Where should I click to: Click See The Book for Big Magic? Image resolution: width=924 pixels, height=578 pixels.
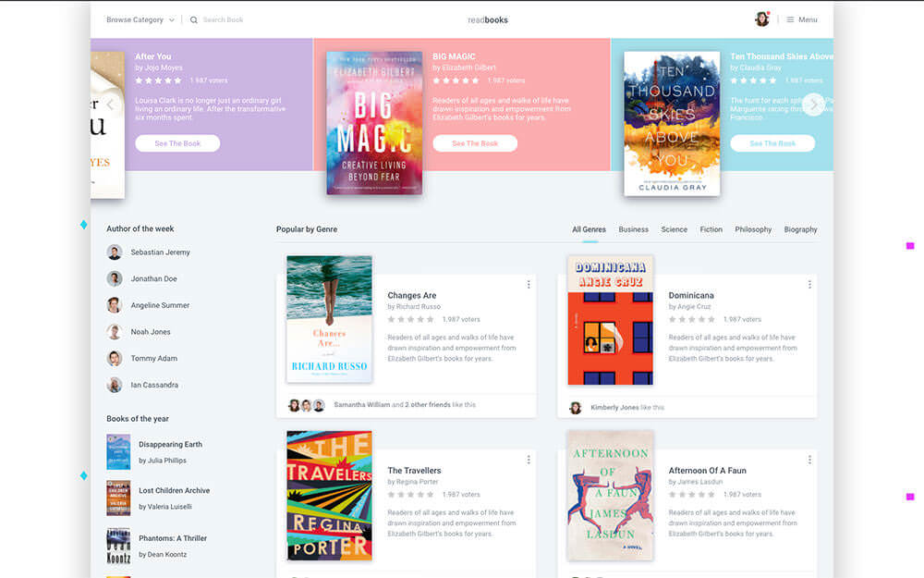(475, 143)
